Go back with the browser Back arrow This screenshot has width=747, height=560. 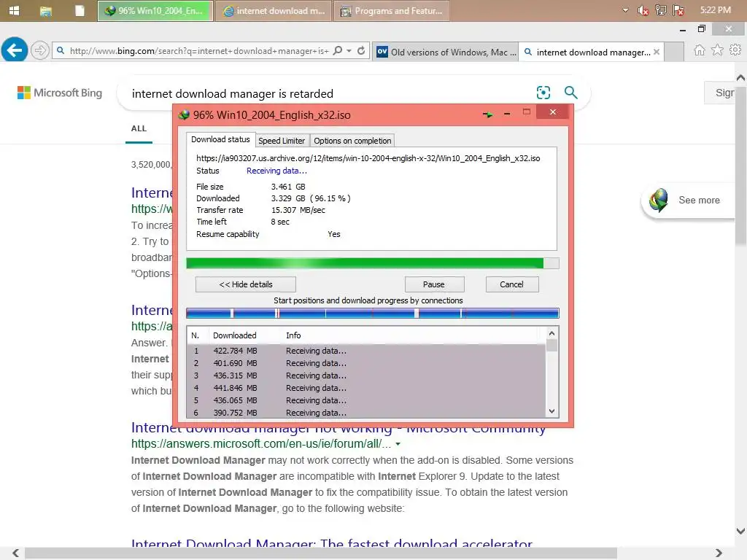point(15,50)
